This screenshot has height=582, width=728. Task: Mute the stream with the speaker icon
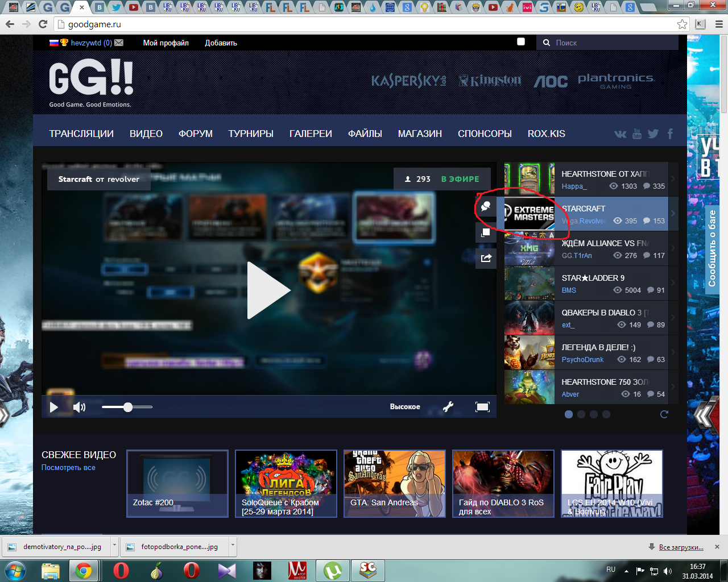pyautogui.click(x=79, y=407)
